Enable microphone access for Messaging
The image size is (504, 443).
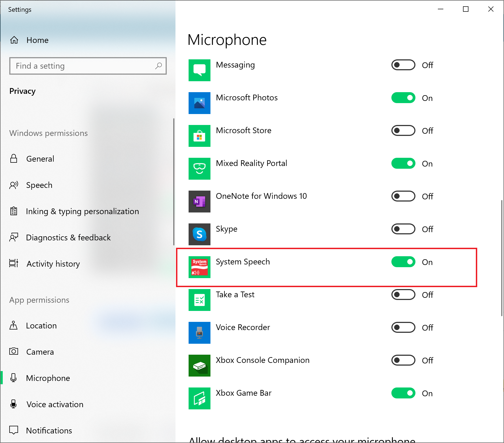[x=403, y=65]
